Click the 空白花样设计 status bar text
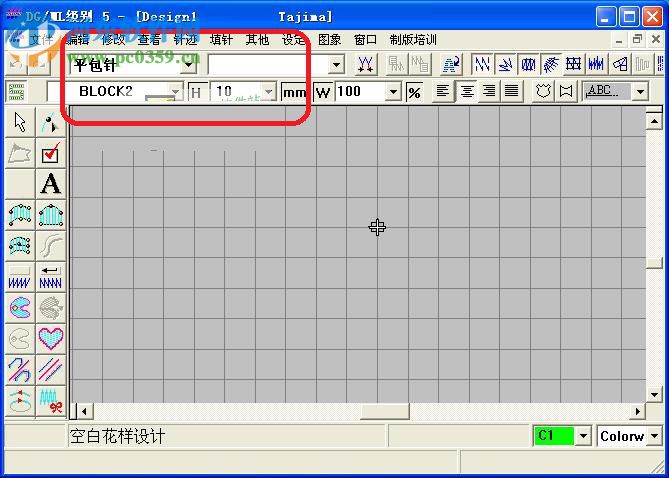 pyautogui.click(x=117, y=437)
